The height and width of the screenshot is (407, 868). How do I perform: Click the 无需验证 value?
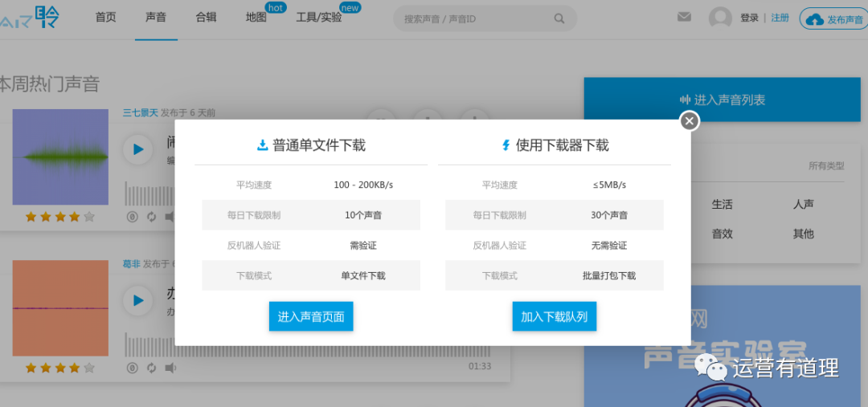pyautogui.click(x=609, y=246)
